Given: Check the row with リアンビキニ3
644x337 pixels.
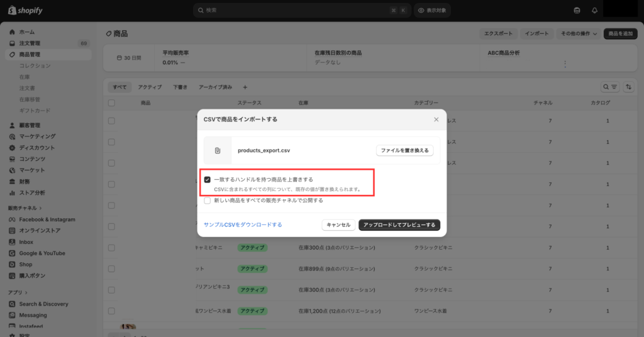Looking at the screenshot, I should pos(112,290).
